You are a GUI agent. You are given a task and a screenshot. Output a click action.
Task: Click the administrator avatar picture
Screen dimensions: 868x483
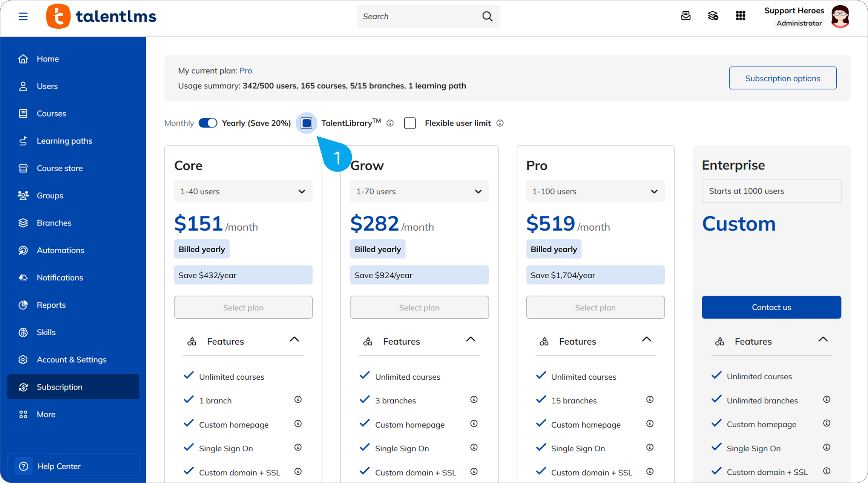coord(840,17)
